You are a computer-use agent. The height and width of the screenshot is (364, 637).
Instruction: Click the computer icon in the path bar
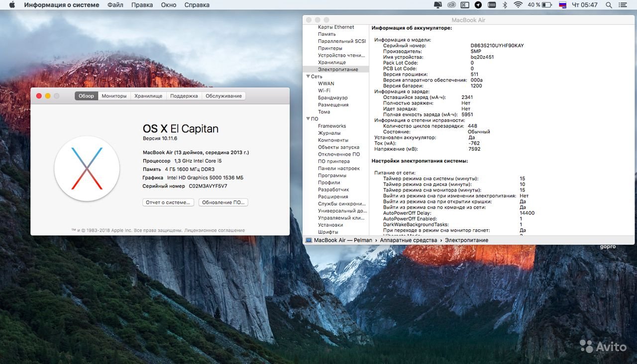click(x=309, y=240)
